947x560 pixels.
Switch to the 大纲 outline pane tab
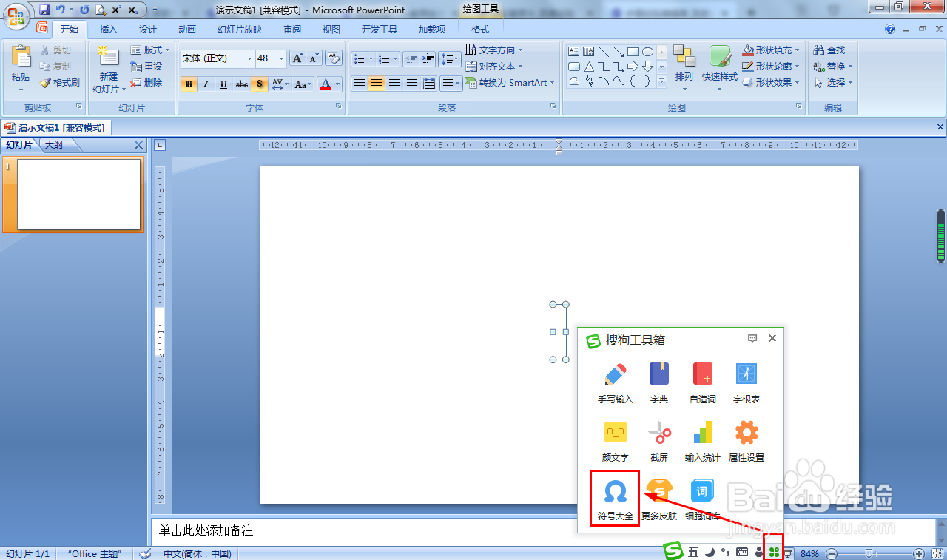pos(54,145)
